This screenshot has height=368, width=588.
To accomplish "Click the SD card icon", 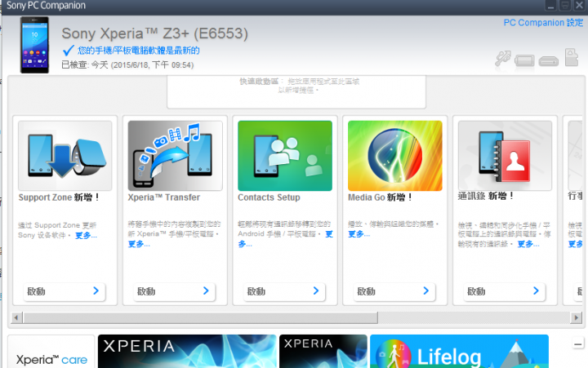I will coord(572,57).
